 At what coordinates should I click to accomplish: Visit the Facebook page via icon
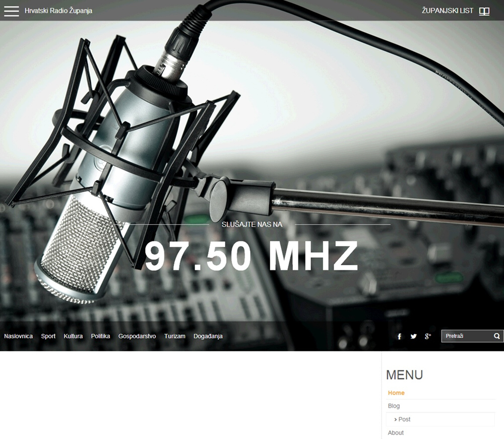399,336
